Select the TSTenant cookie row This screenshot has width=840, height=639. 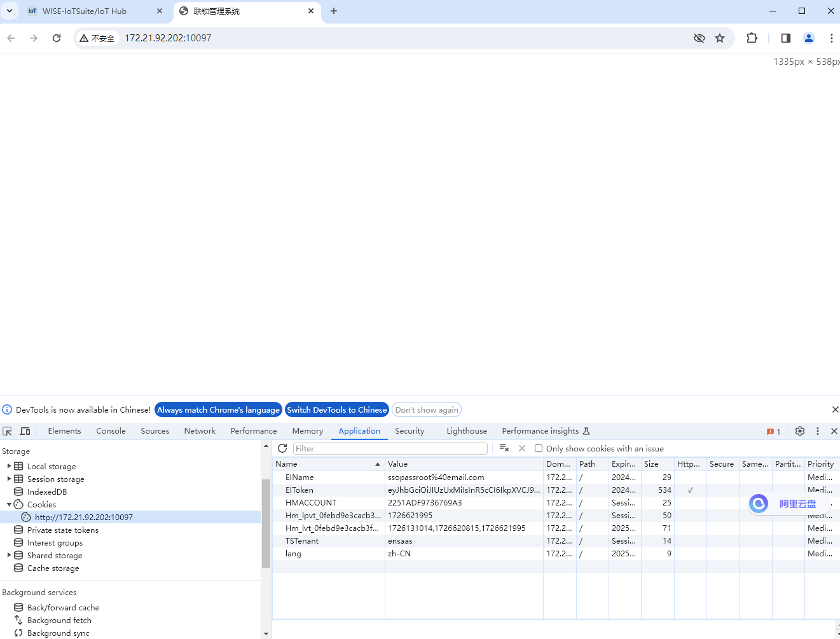point(556,540)
